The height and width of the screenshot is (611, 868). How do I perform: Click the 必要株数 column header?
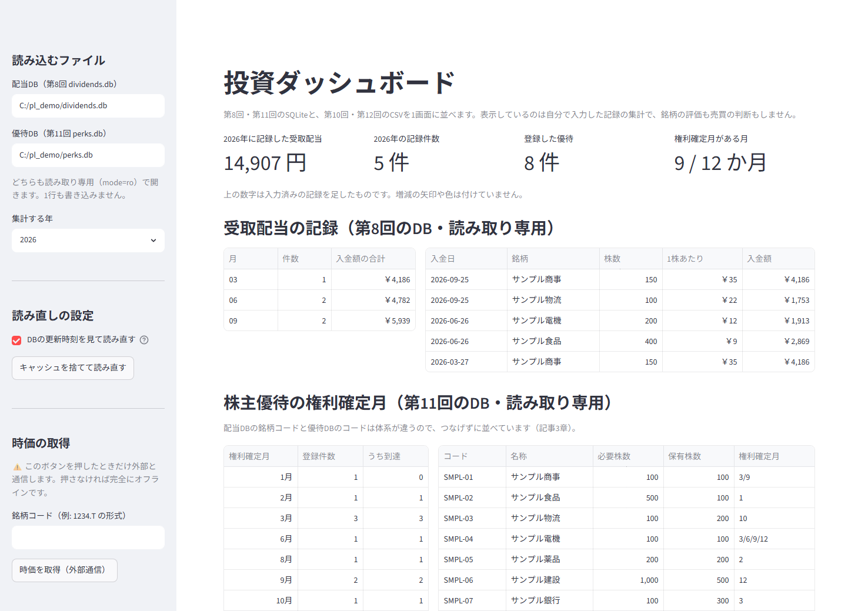point(628,456)
